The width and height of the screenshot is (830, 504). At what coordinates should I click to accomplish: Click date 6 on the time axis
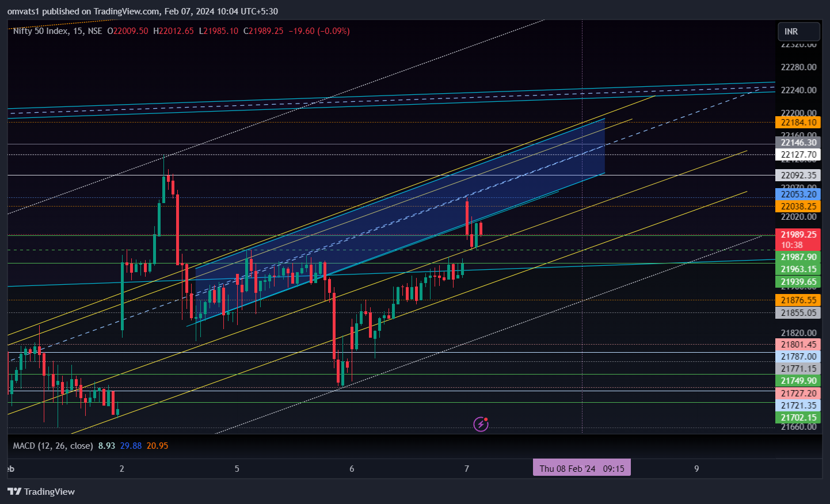pos(352,468)
